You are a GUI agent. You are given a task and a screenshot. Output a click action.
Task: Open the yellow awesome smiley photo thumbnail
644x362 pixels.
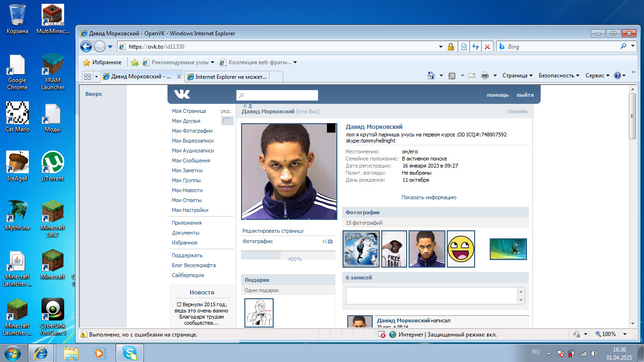460,249
